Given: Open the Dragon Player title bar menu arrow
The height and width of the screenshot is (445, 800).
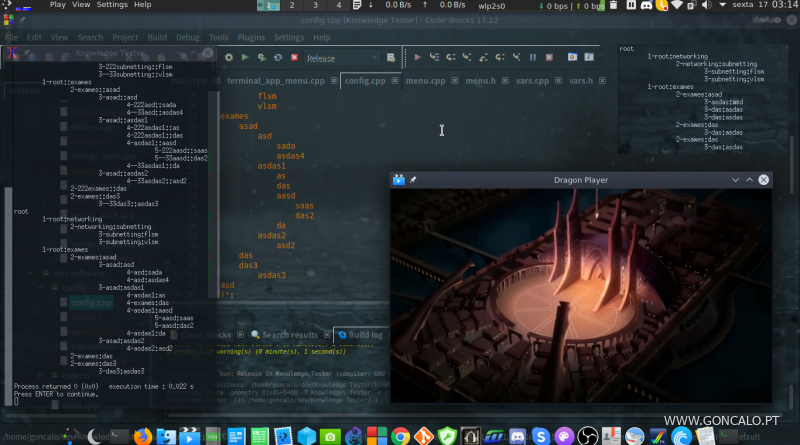Looking at the screenshot, I should coord(736,180).
